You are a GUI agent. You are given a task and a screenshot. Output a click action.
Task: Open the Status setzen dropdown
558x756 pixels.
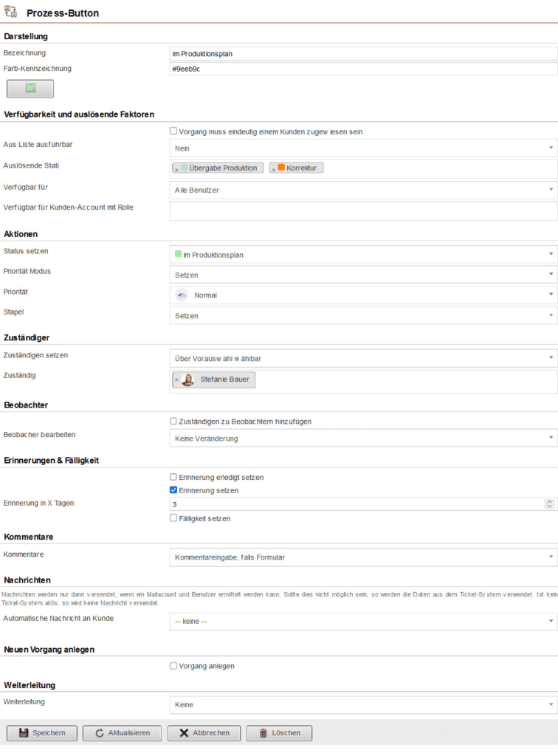(549, 254)
